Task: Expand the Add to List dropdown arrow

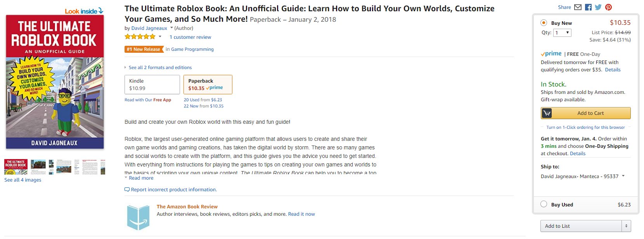Action: pos(626,226)
